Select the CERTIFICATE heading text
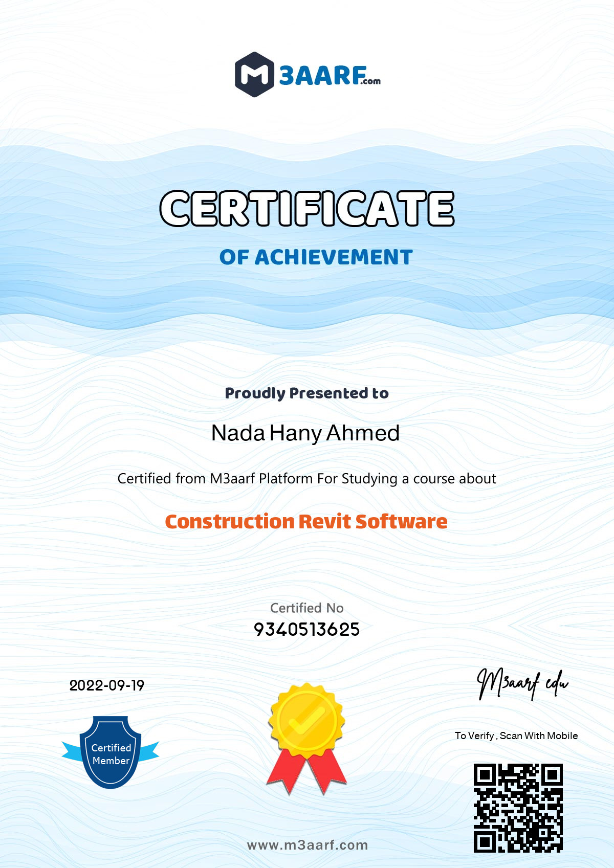Screen dimensions: 614x868 pyautogui.click(x=307, y=208)
